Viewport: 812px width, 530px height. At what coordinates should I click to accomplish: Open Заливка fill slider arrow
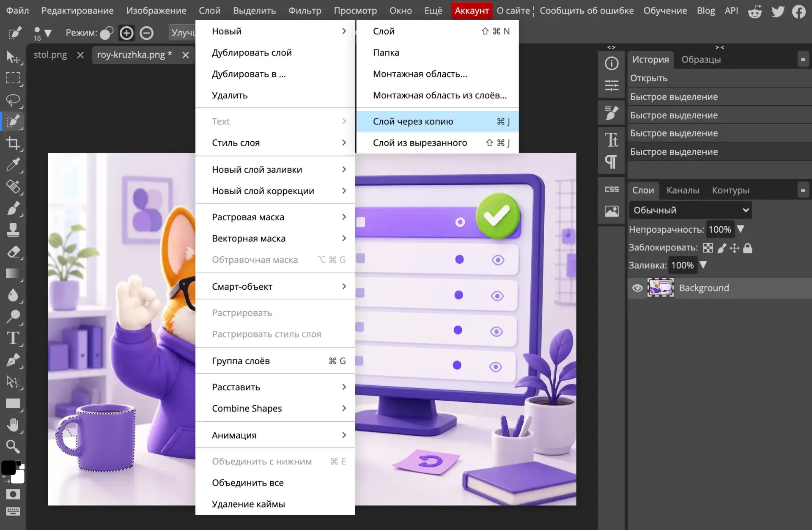click(x=703, y=265)
